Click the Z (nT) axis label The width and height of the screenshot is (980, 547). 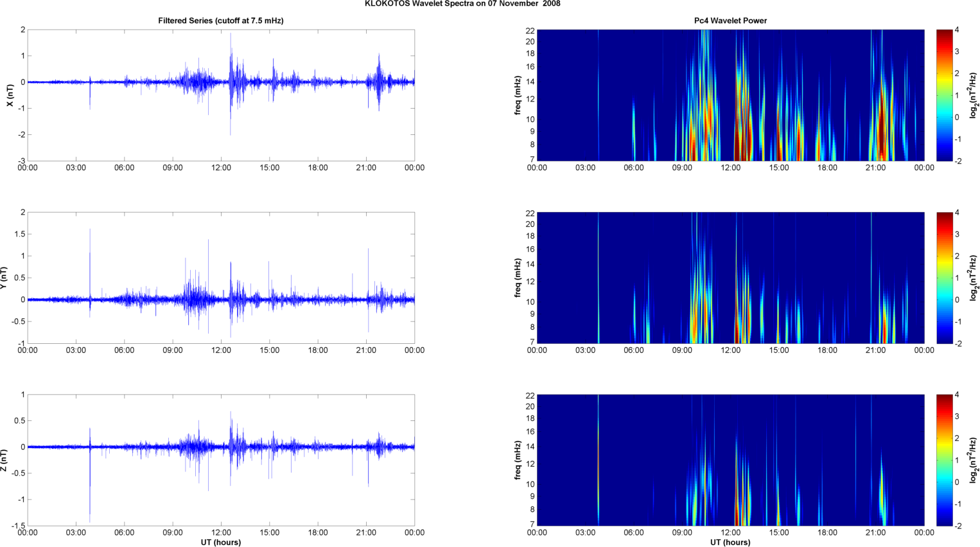point(4,460)
